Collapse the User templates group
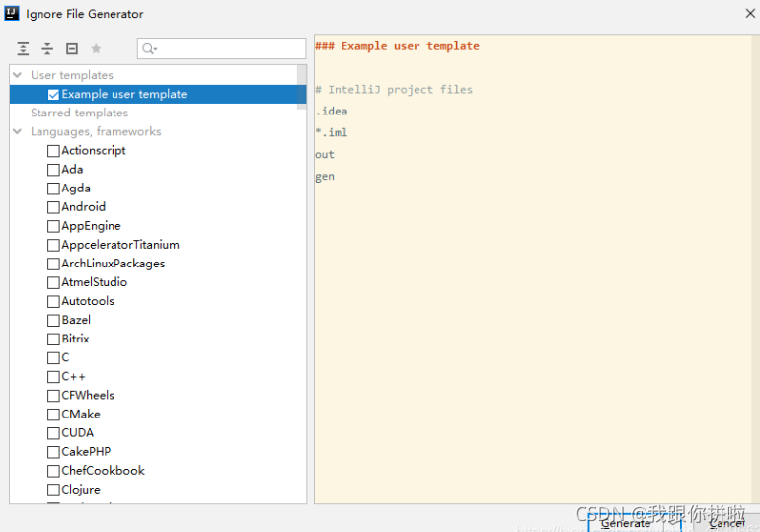Image resolution: width=760 pixels, height=532 pixels. tap(18, 75)
